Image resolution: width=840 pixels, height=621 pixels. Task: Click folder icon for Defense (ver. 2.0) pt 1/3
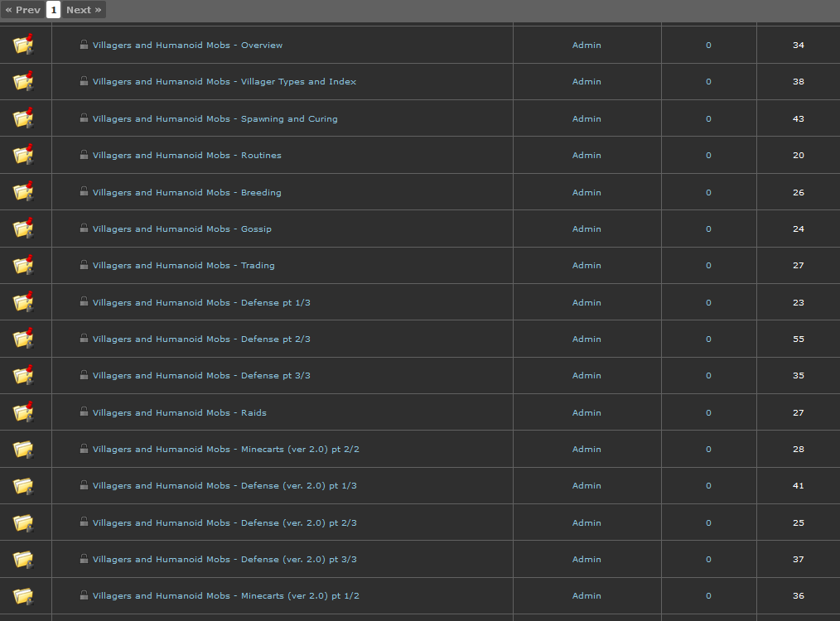coord(23,486)
